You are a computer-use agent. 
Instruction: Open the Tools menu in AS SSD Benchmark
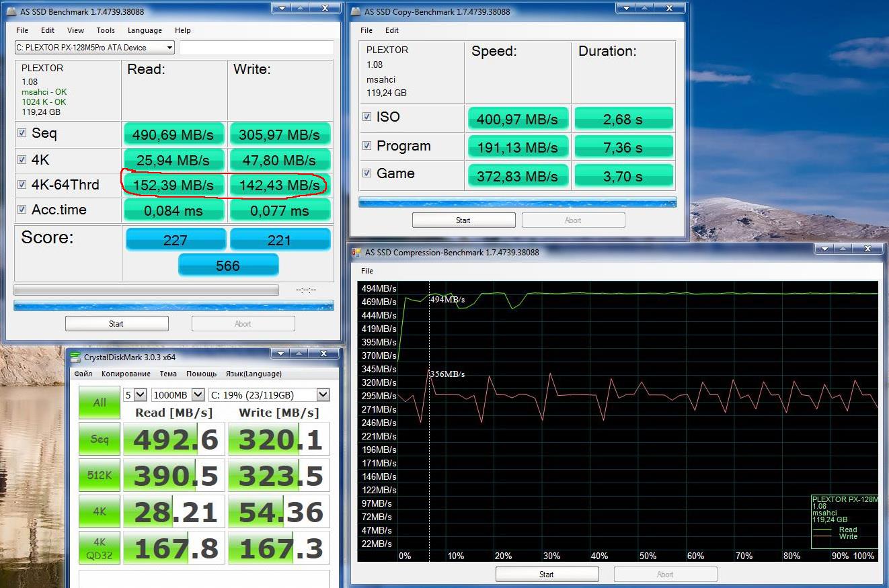(x=106, y=30)
